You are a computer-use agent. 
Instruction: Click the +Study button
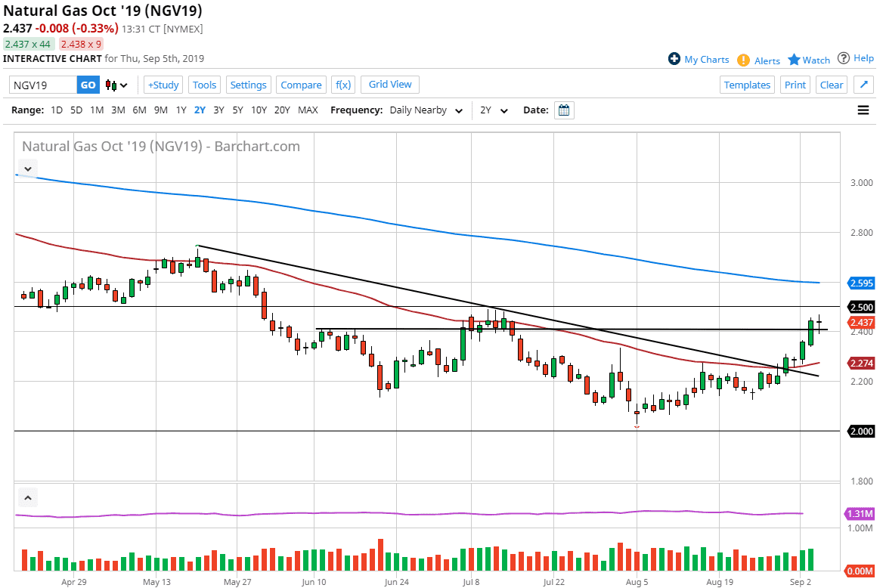164,85
